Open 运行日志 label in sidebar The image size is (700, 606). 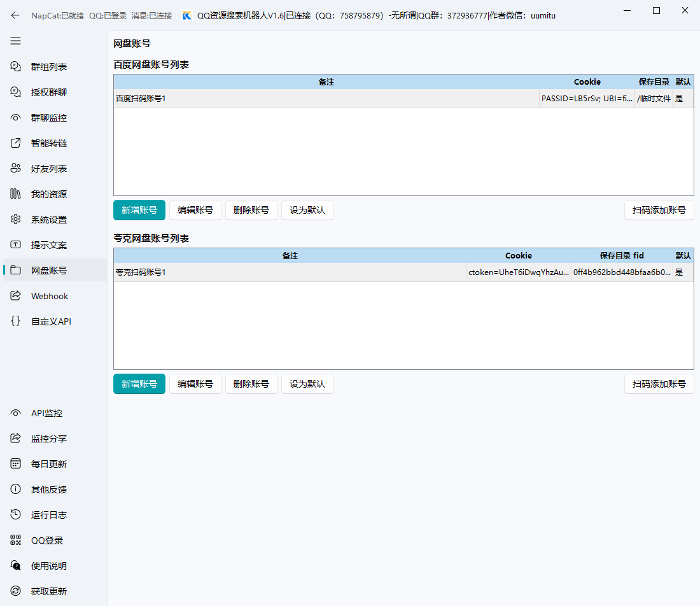(49, 515)
